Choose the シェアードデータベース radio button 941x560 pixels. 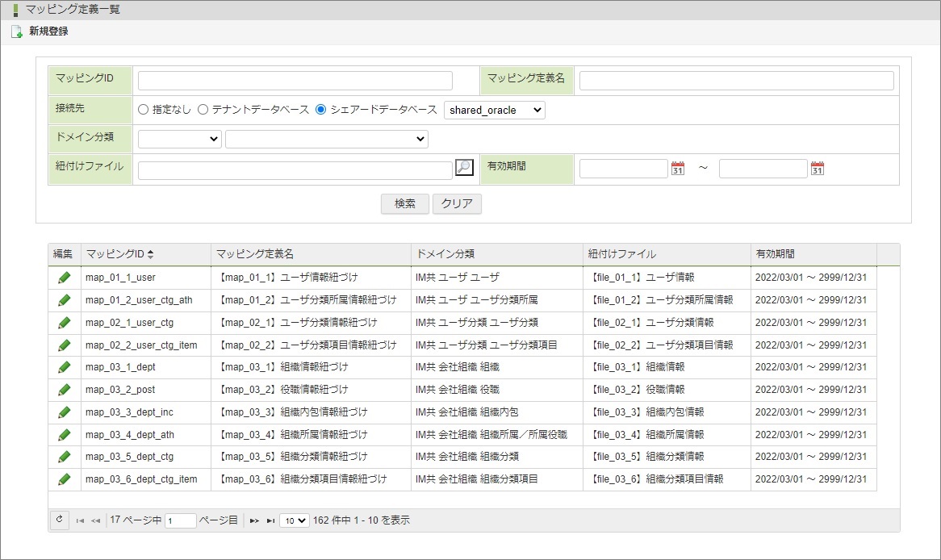tap(321, 110)
